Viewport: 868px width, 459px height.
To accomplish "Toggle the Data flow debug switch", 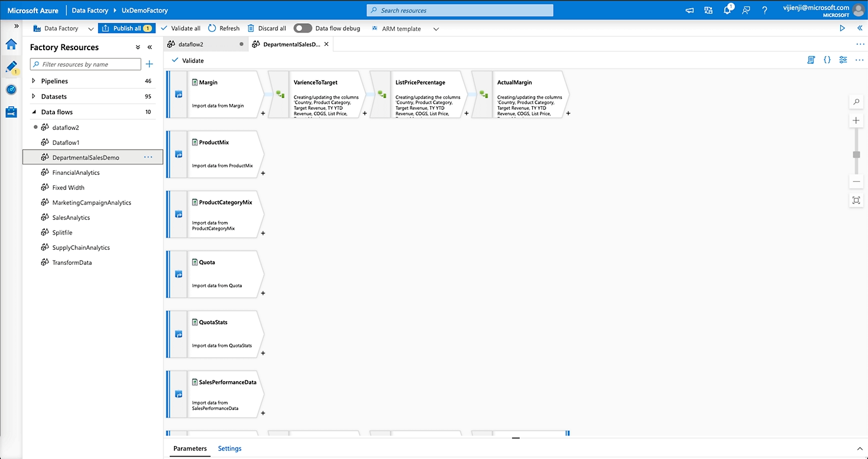I will coord(302,28).
